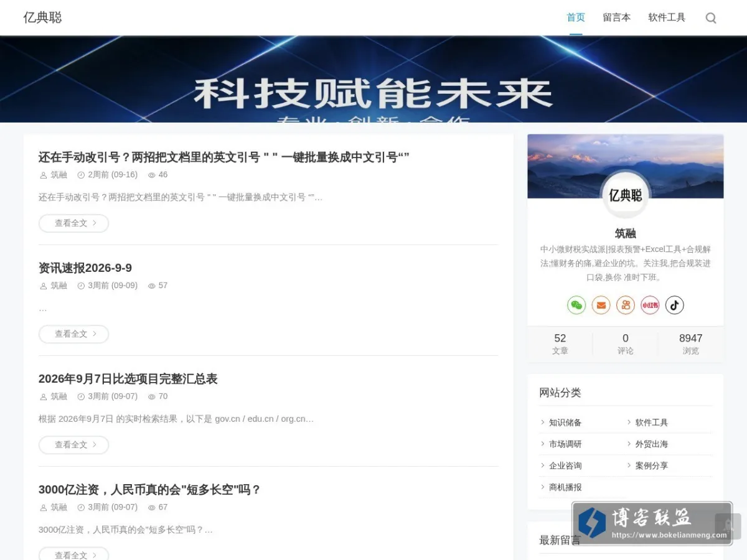The height and width of the screenshot is (560, 747).
Task: Open article 2026年9月7日比选项目完整汇总表
Action: pos(128,379)
